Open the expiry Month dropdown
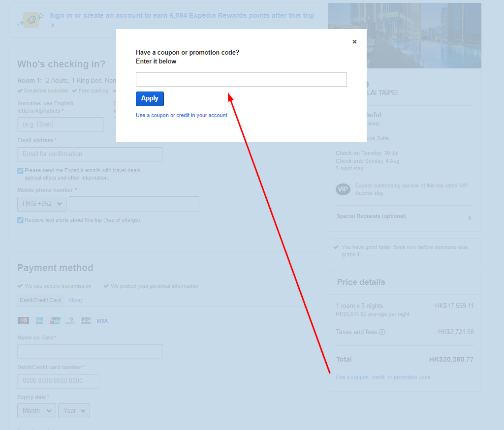 36,411
